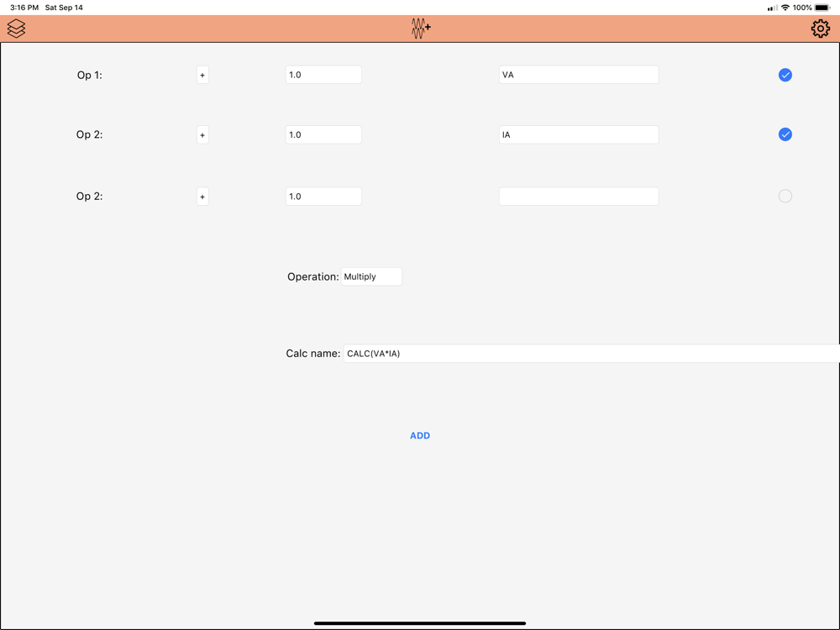Screen dimensions: 840x630
Task: Tap the Calc name: label
Action: [x=312, y=354]
